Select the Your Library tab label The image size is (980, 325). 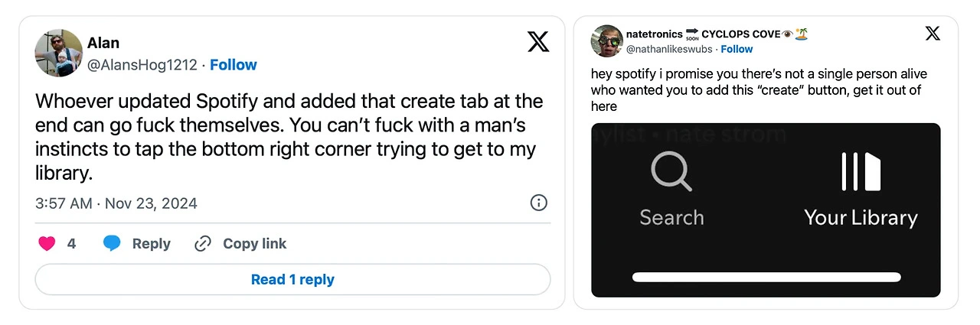[x=861, y=218]
